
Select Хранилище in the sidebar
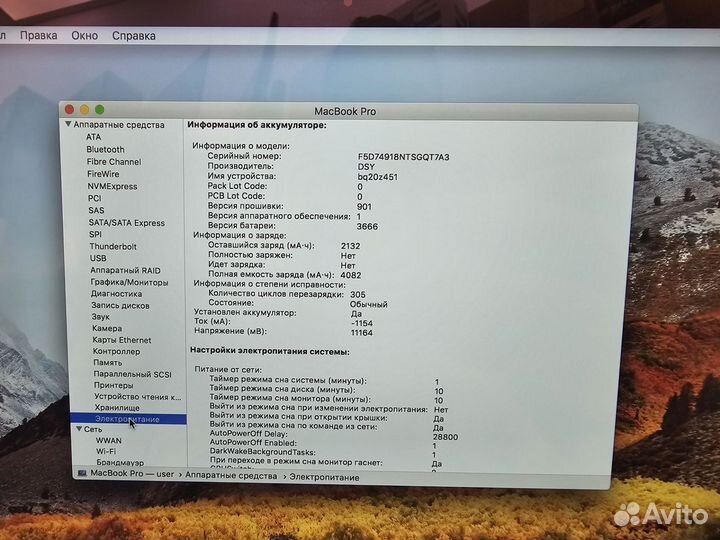click(x=117, y=408)
